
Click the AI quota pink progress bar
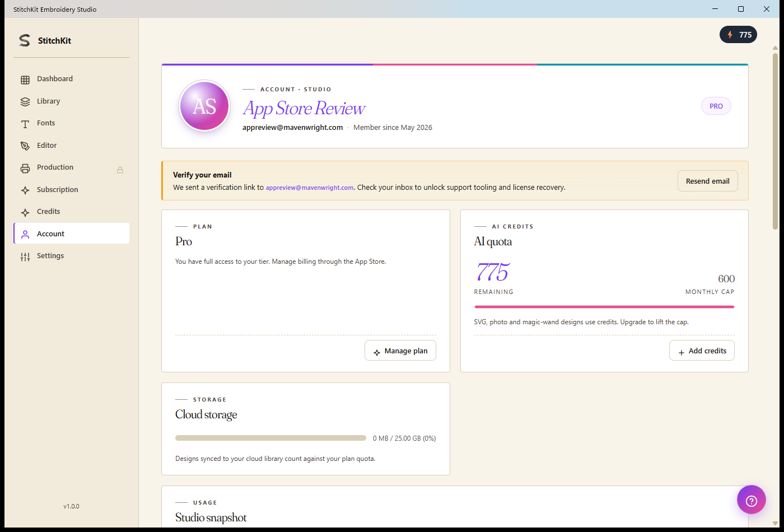tap(604, 307)
